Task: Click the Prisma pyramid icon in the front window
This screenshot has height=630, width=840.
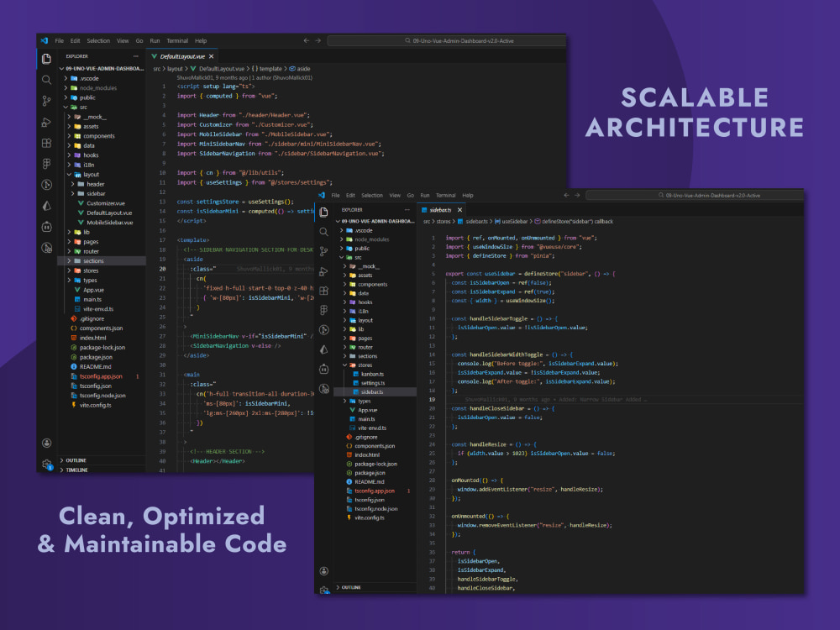Action: (323, 349)
